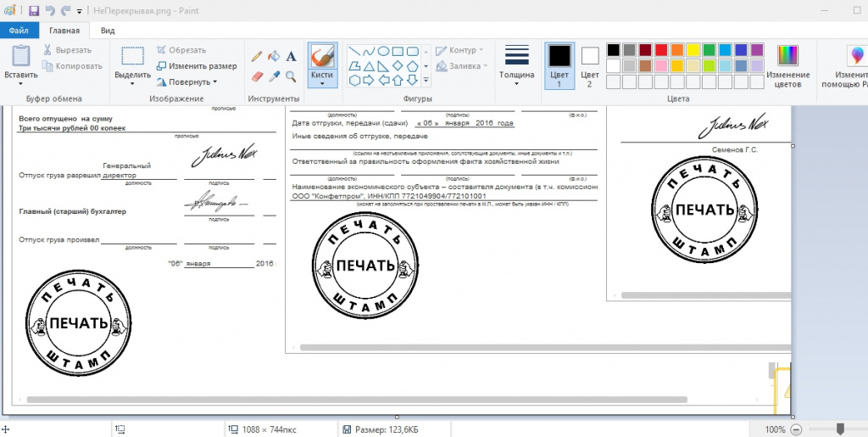Viewport: 868px width, 437px height.
Task: Choose the Right arrow shape
Action: 369,81
